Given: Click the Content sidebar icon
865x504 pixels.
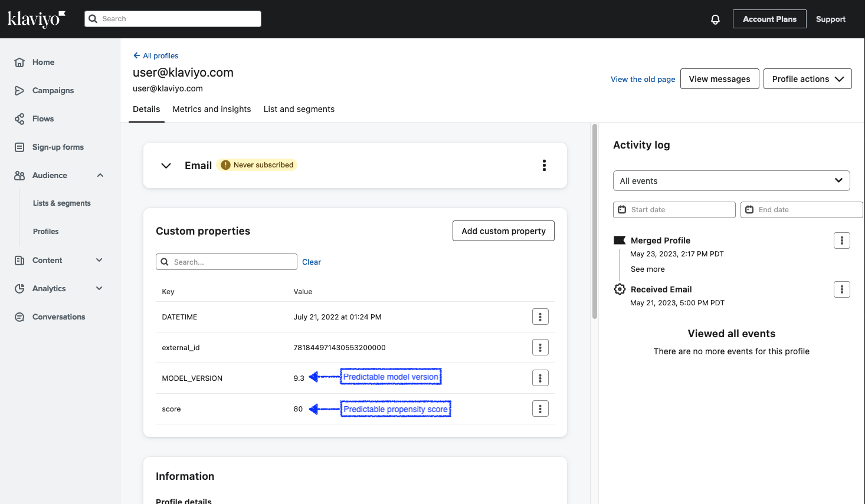Looking at the screenshot, I should 19,261.
